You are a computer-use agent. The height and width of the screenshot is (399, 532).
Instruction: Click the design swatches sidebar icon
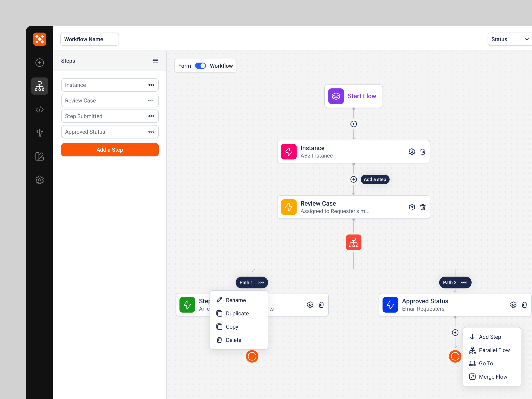[39, 156]
